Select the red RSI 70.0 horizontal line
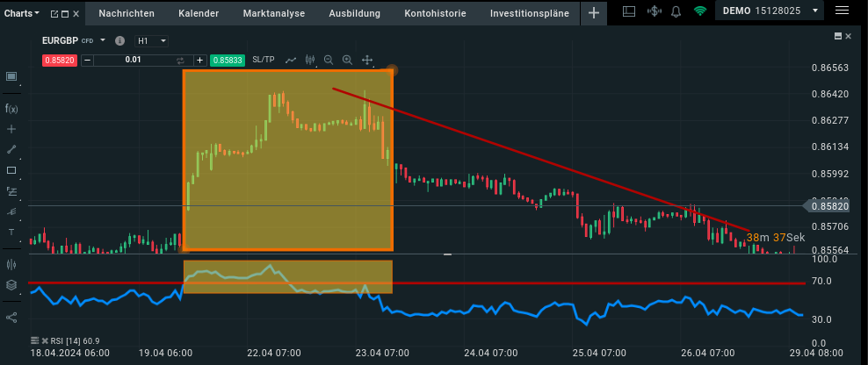 (x=416, y=283)
